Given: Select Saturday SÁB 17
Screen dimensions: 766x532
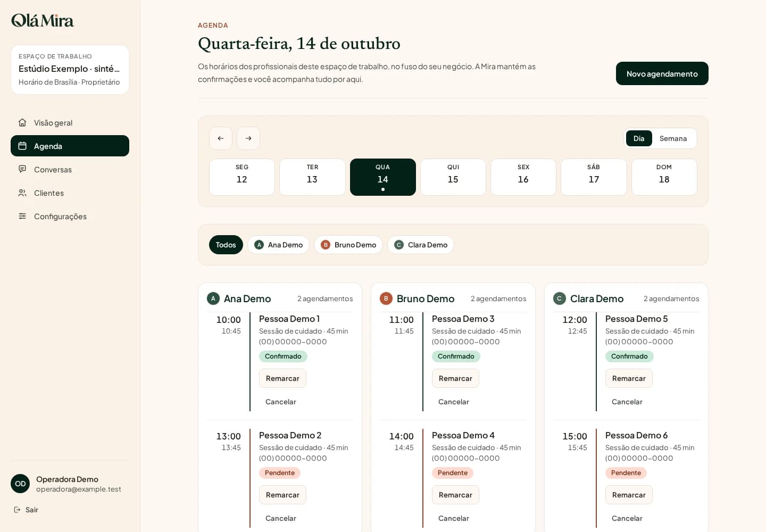Looking at the screenshot, I should (x=594, y=177).
